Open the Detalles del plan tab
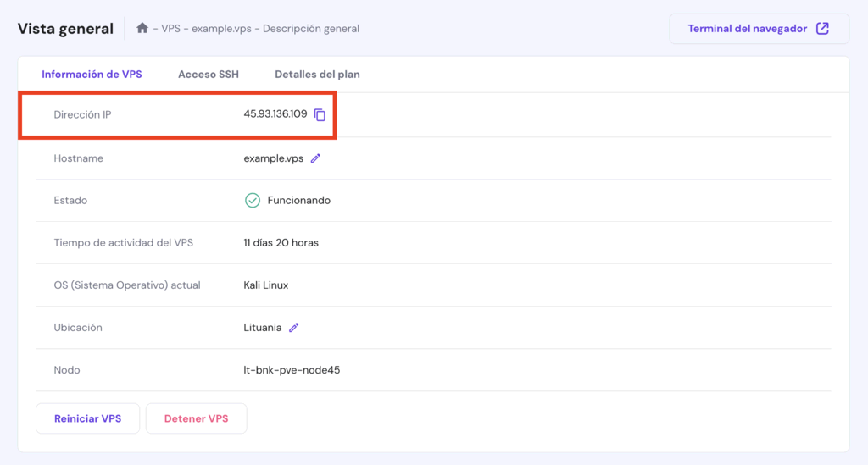 point(317,75)
